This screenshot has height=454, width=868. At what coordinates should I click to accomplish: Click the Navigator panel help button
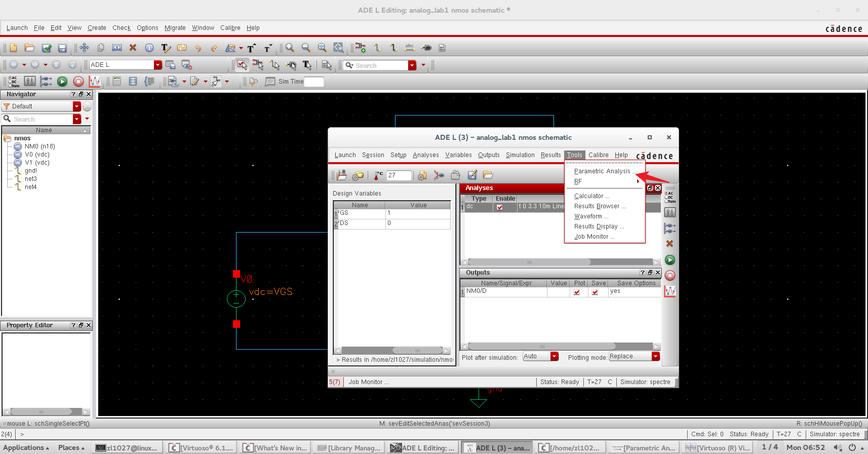coord(73,94)
